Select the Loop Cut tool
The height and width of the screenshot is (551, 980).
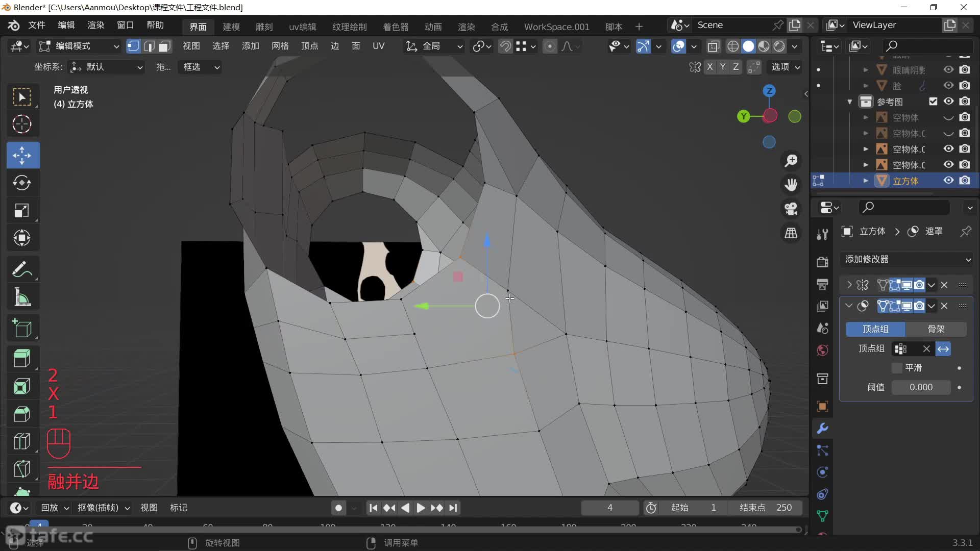click(22, 441)
